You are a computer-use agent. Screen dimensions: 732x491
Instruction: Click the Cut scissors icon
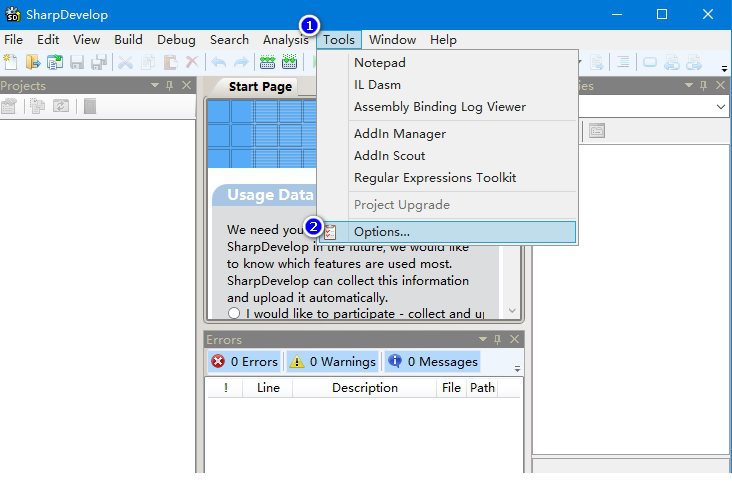(125, 62)
